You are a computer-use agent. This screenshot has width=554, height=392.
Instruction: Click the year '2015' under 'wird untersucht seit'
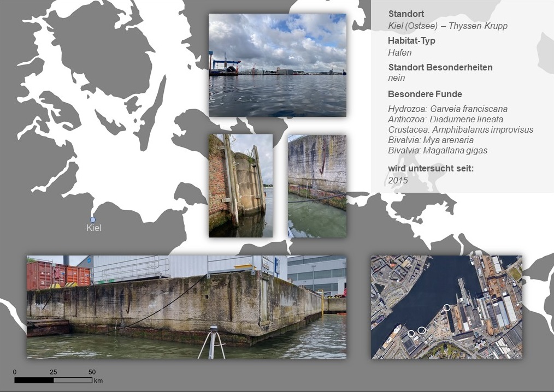398,180
